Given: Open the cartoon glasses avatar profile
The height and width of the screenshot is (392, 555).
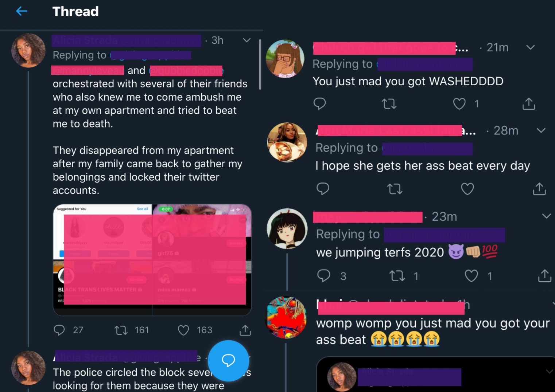Looking at the screenshot, I should tap(285, 59).
